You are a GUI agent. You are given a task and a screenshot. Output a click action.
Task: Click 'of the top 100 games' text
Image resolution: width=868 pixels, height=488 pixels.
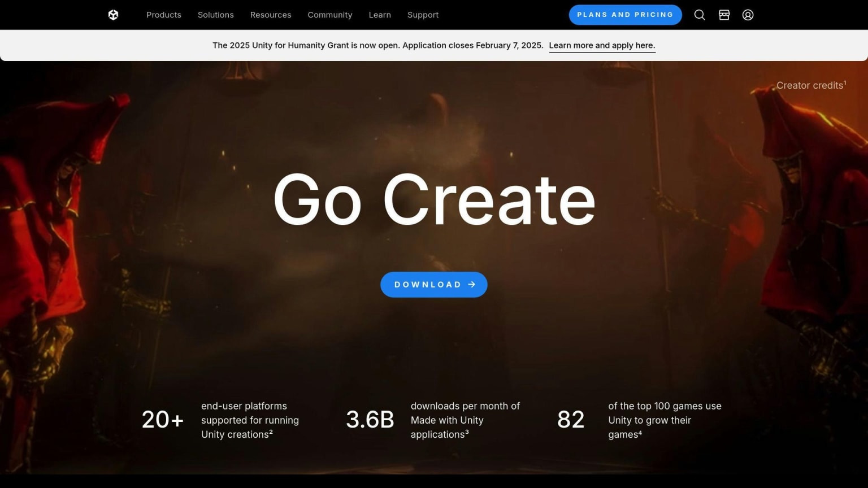[x=665, y=420]
